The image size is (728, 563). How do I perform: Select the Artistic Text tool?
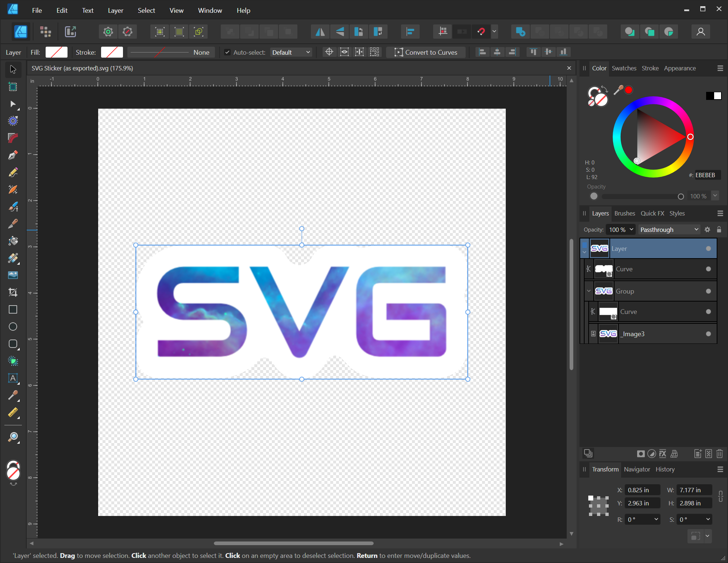(13, 378)
